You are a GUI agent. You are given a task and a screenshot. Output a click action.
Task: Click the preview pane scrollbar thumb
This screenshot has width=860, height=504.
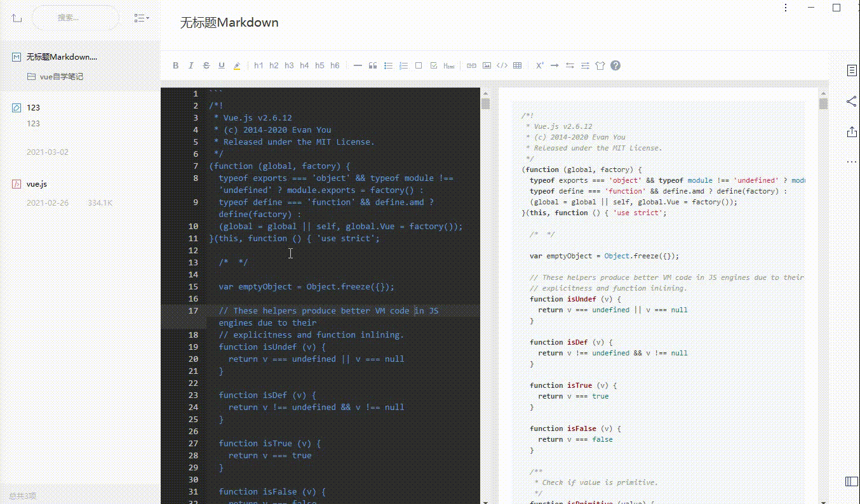pyautogui.click(x=823, y=103)
